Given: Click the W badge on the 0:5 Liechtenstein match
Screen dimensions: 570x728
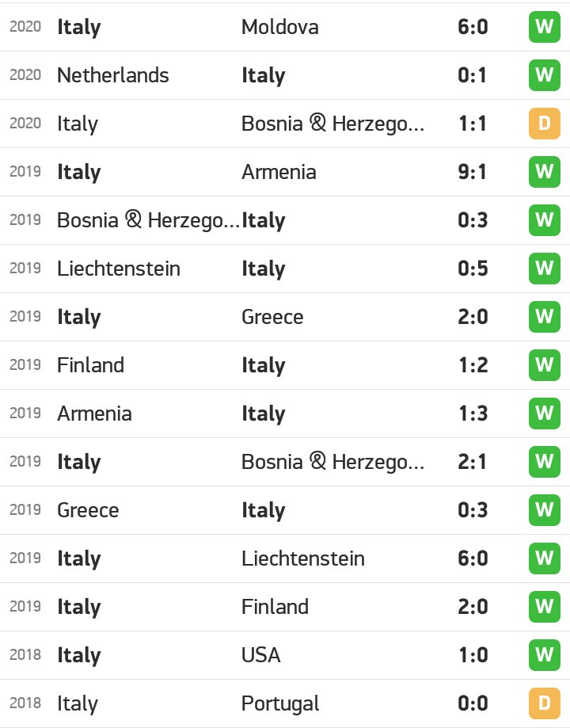Looking at the screenshot, I should pyautogui.click(x=544, y=269).
